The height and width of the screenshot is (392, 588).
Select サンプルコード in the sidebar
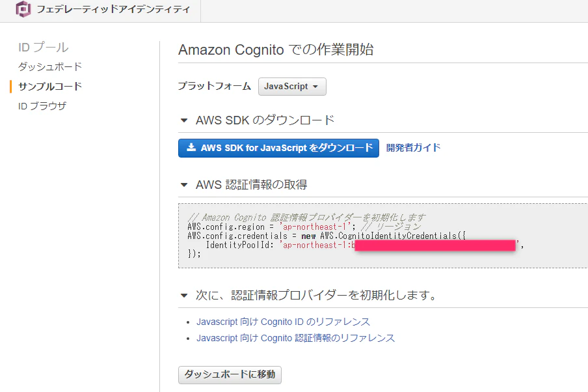[50, 87]
